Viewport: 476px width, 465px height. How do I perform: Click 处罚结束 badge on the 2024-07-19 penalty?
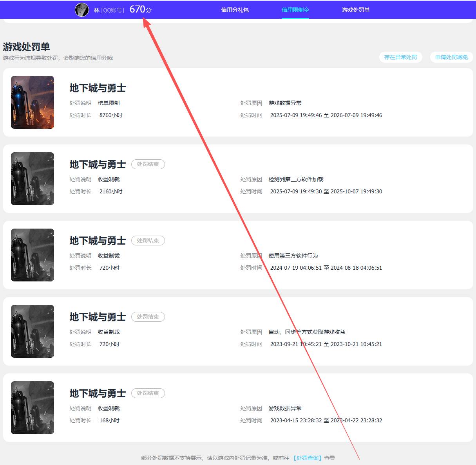pyautogui.click(x=148, y=241)
